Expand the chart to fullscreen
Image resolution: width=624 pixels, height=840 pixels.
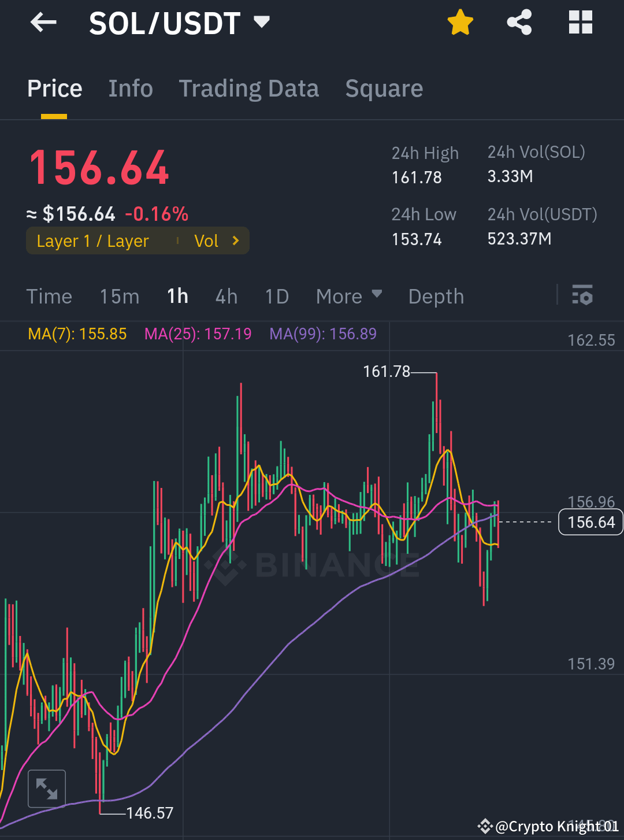(x=46, y=788)
